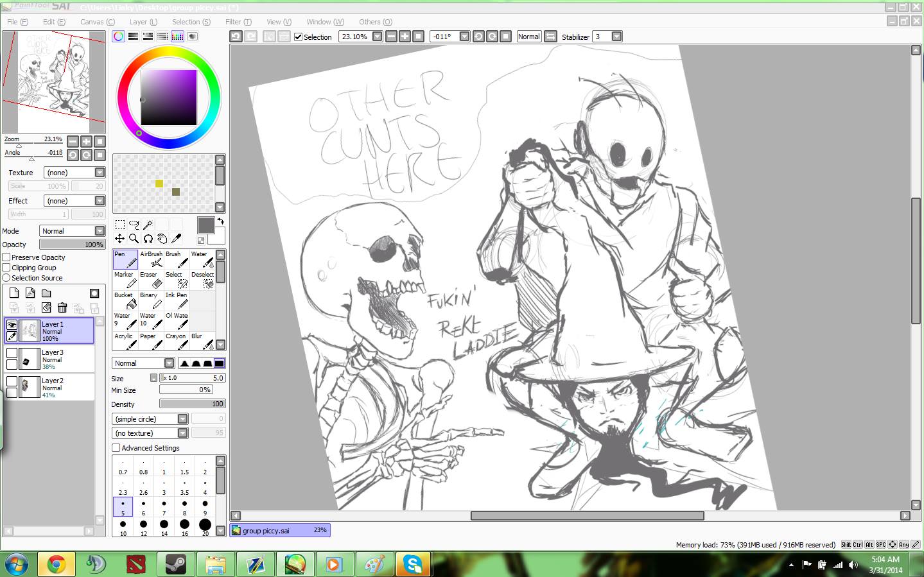
Task: Activate the magic wand selection tool
Action: [148, 225]
